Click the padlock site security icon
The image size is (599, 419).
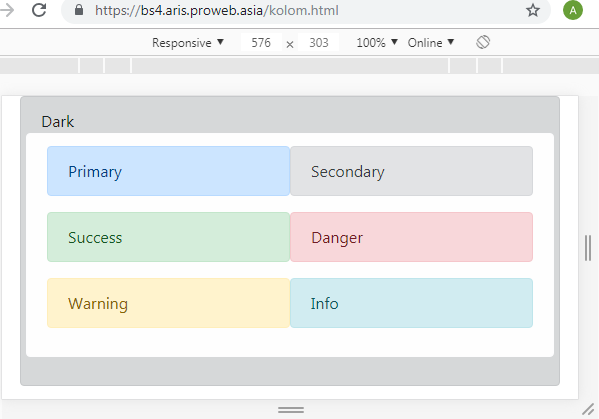(x=79, y=10)
